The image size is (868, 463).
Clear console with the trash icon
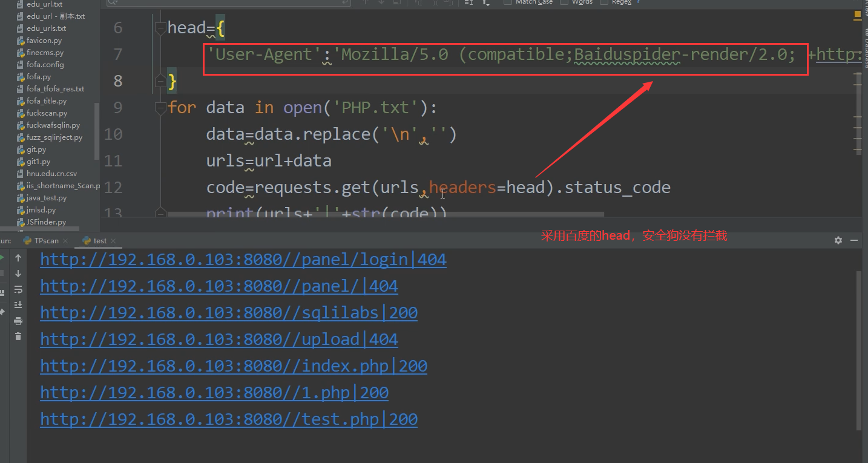tap(18, 336)
